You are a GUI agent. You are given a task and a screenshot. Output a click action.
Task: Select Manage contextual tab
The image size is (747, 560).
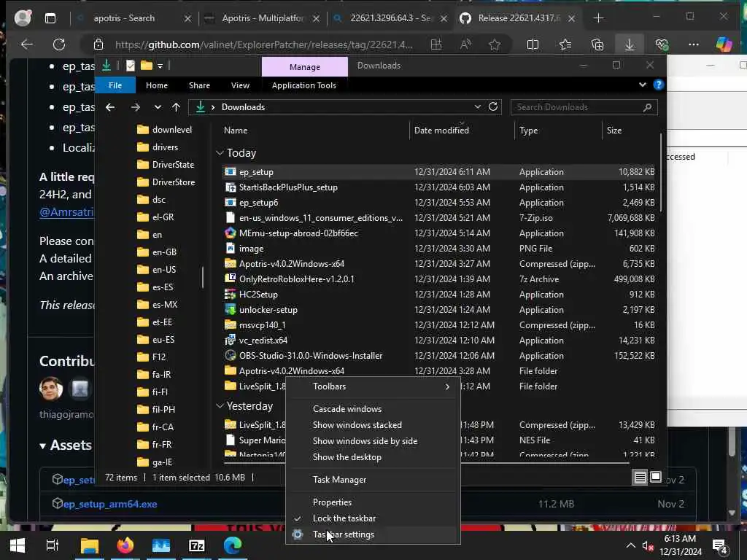[x=305, y=66]
